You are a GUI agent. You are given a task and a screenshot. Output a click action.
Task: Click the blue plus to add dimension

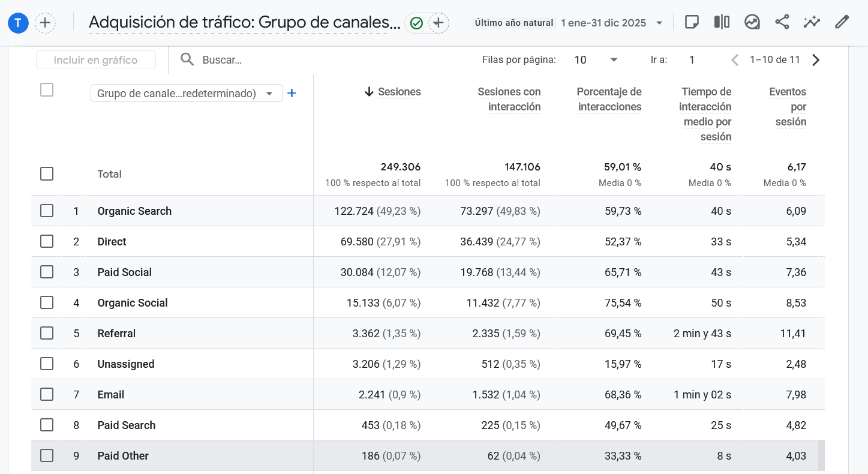(292, 93)
